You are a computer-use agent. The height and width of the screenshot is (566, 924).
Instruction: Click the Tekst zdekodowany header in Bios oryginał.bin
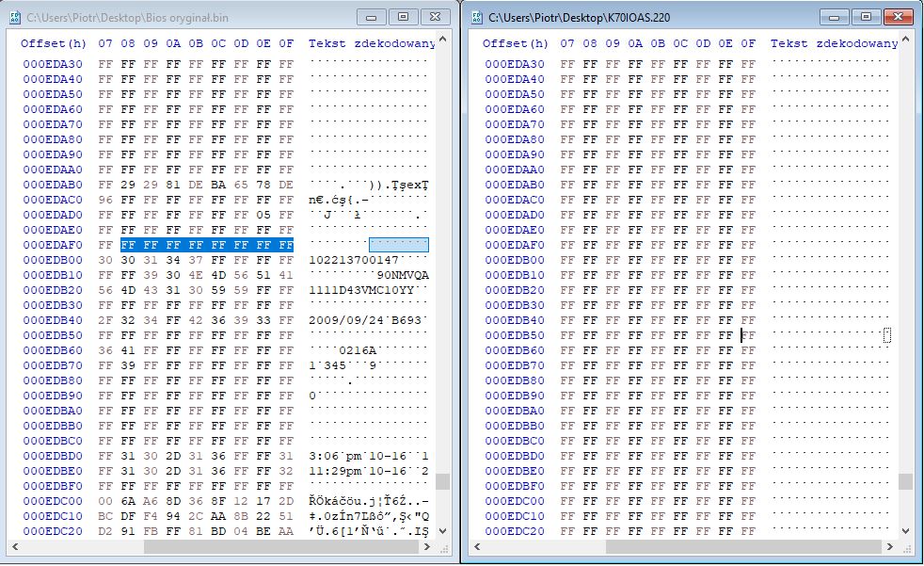[x=372, y=43]
